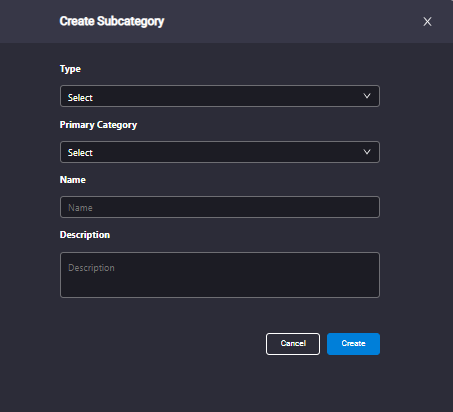Click the blue Create button
453x412 pixels.
coord(353,344)
